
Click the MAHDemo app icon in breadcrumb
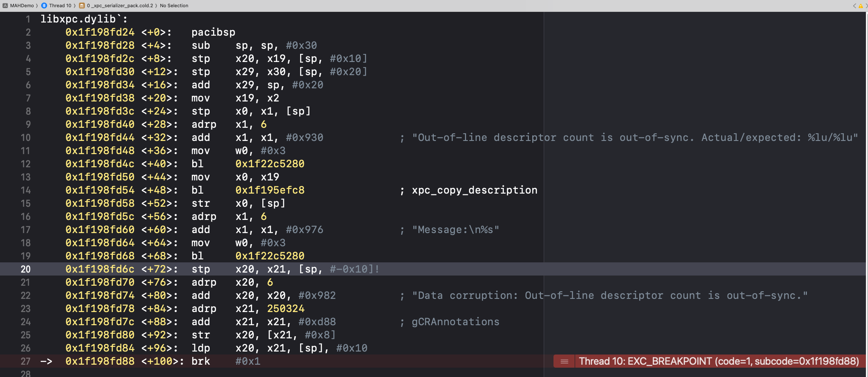click(x=5, y=6)
